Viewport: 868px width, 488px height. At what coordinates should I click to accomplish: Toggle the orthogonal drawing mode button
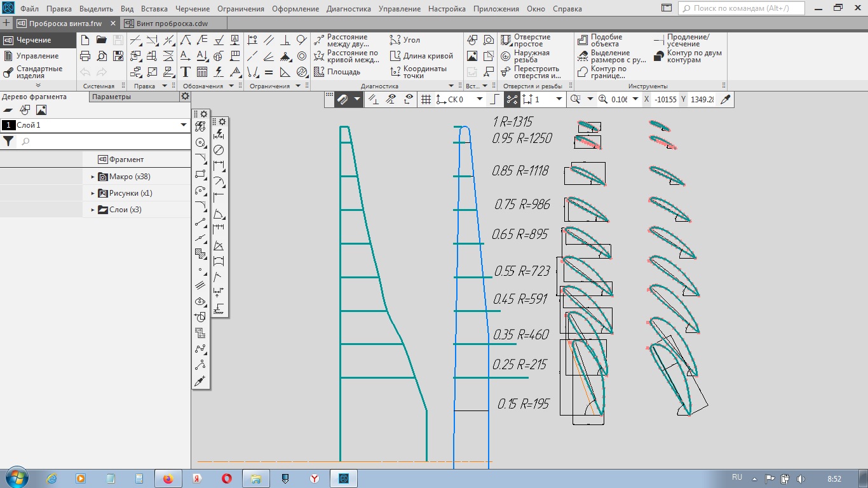click(x=495, y=99)
